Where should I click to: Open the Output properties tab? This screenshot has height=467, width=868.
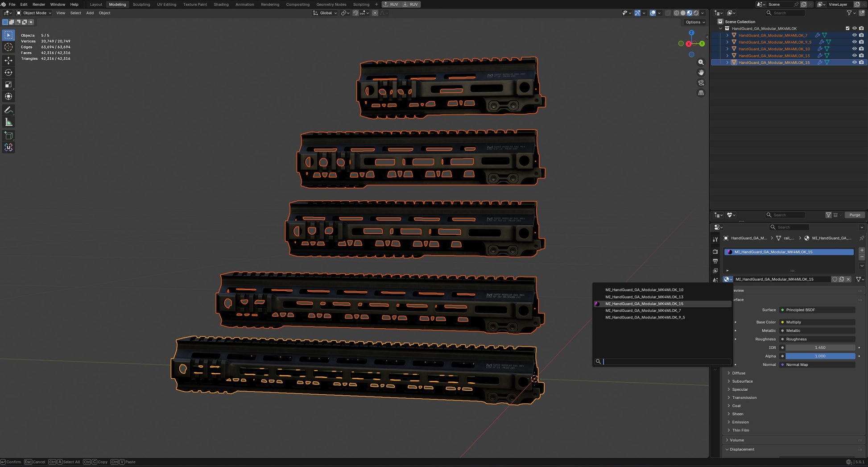[715, 261]
